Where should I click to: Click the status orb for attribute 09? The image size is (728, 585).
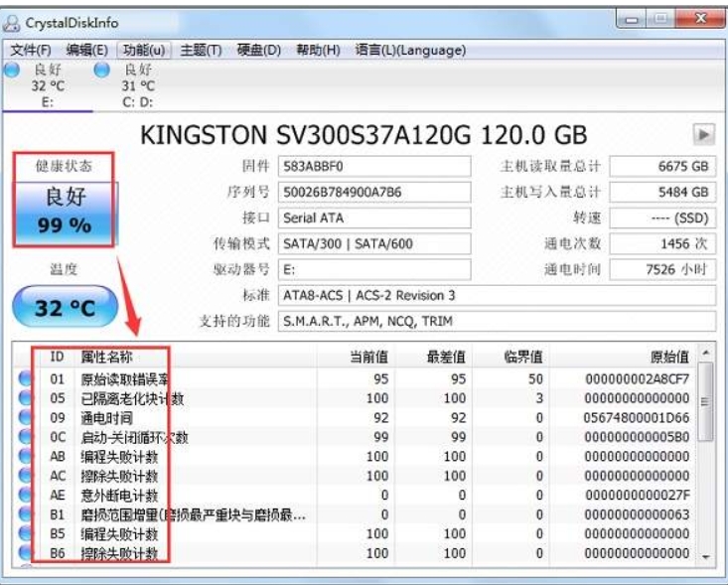[x=26, y=417]
